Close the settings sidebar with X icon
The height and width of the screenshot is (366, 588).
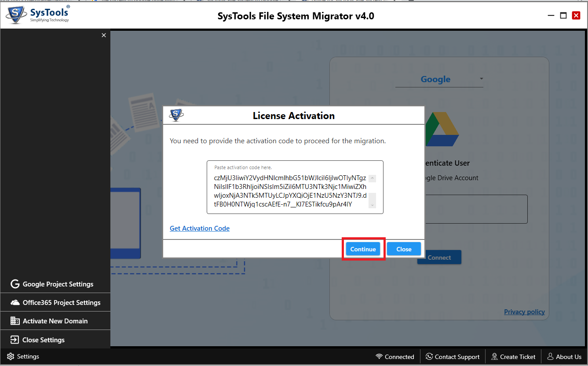[104, 35]
